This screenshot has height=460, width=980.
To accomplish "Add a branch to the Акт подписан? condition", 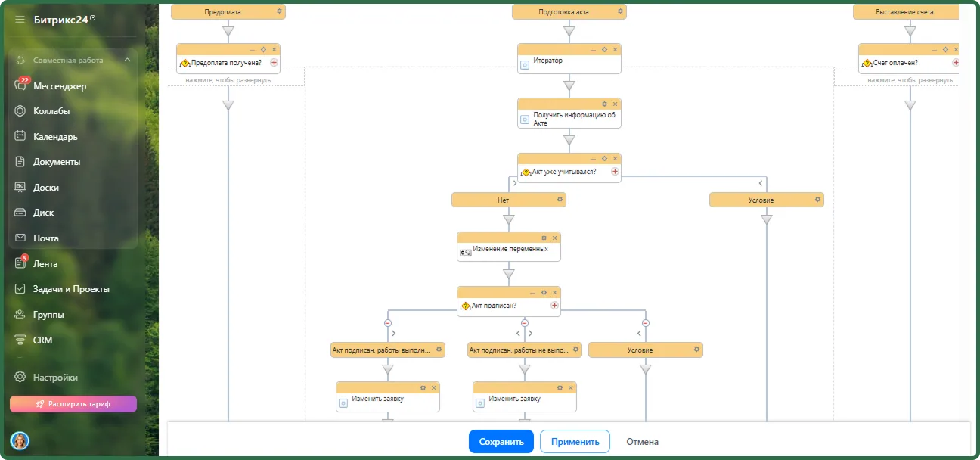I will (554, 306).
